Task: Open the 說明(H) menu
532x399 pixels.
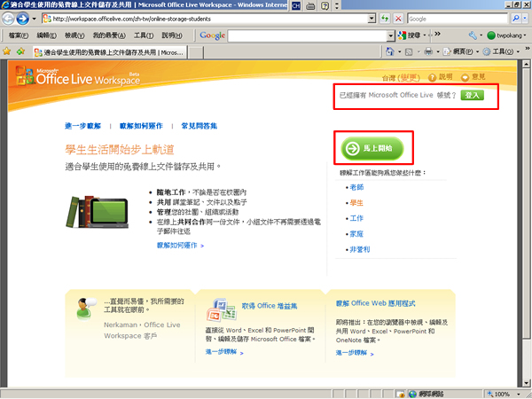Action: click(x=172, y=35)
